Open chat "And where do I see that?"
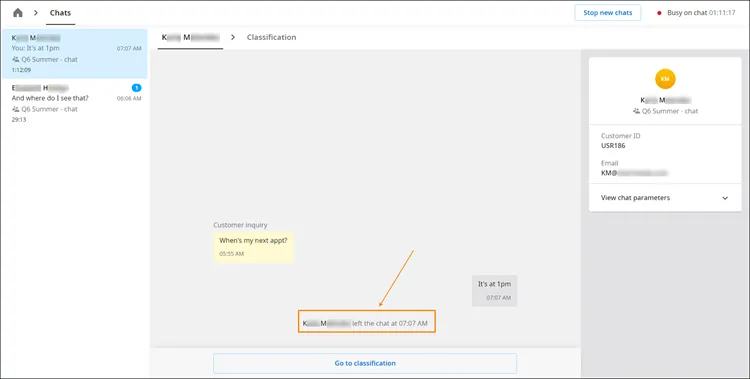 click(x=75, y=103)
